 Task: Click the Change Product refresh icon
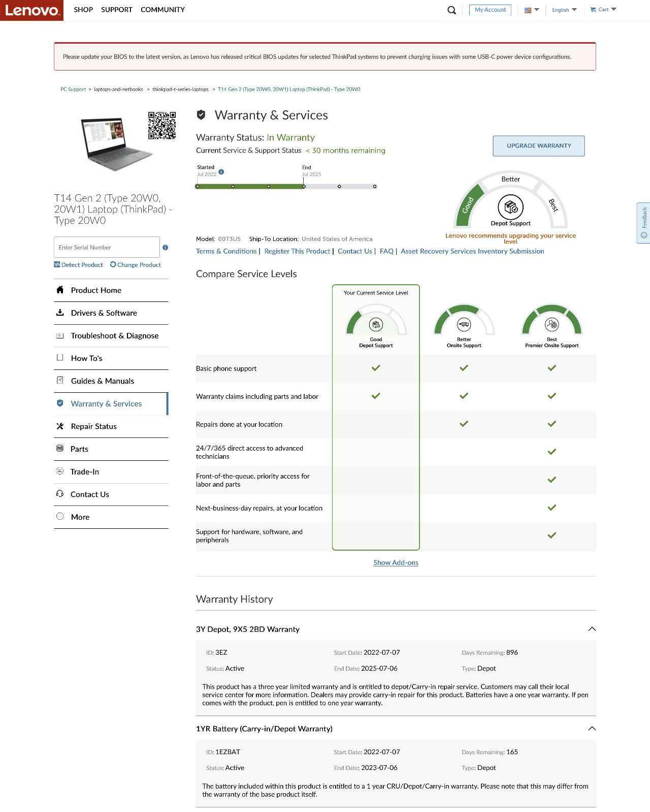(113, 264)
